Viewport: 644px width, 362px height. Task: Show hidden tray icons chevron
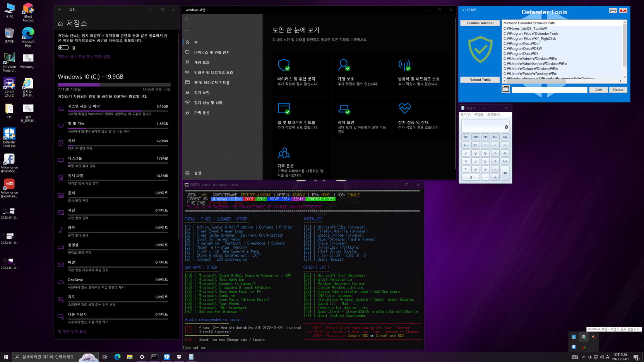[584, 357]
